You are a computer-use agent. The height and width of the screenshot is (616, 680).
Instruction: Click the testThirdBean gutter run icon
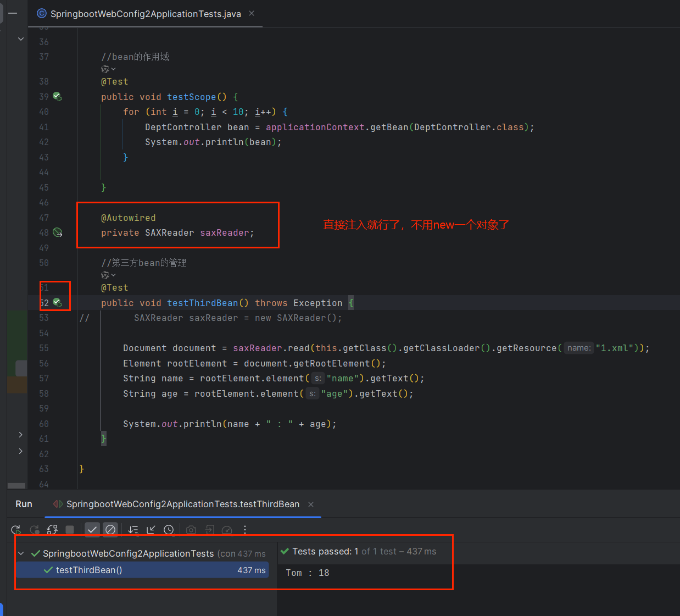pyautogui.click(x=57, y=303)
